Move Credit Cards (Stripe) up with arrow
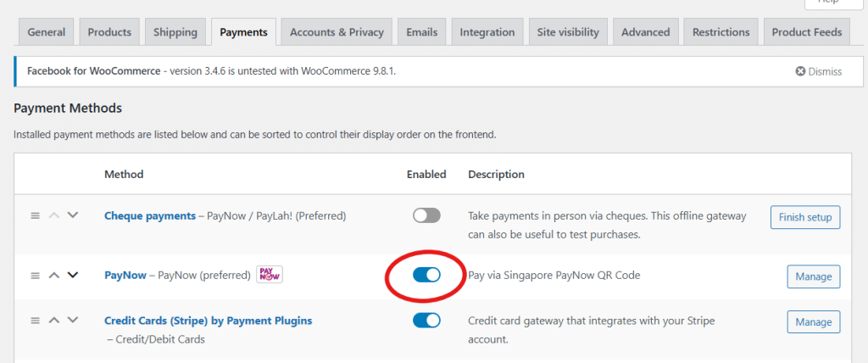This screenshot has height=363, width=868. [54, 320]
